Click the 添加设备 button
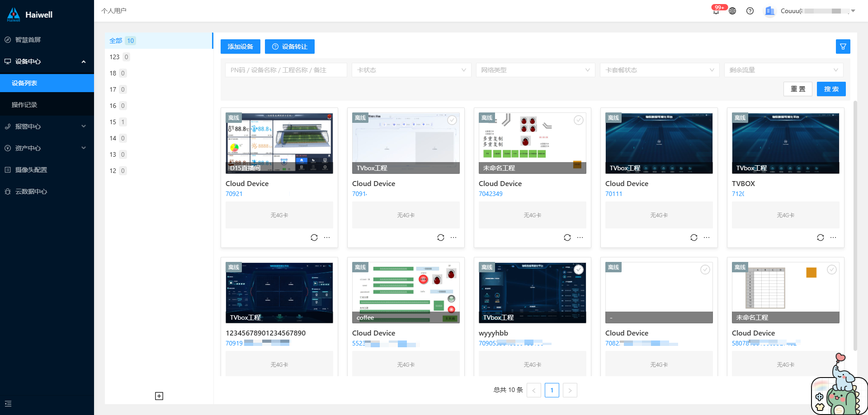 click(240, 47)
